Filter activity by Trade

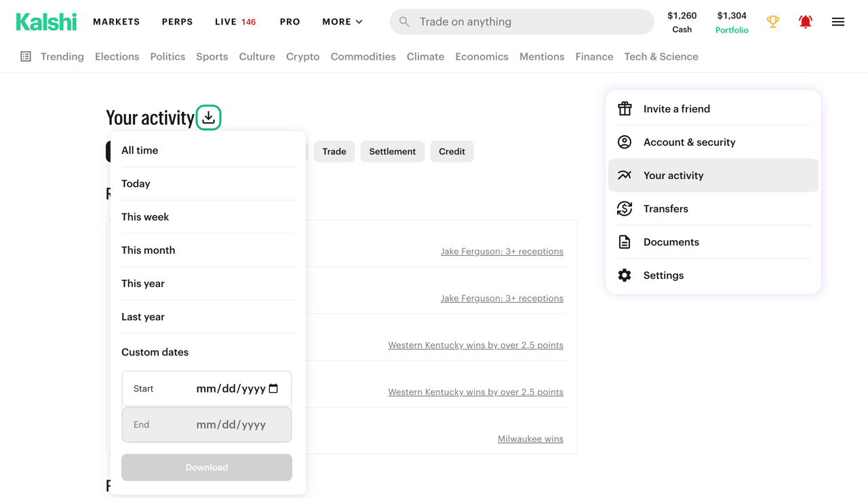334,151
